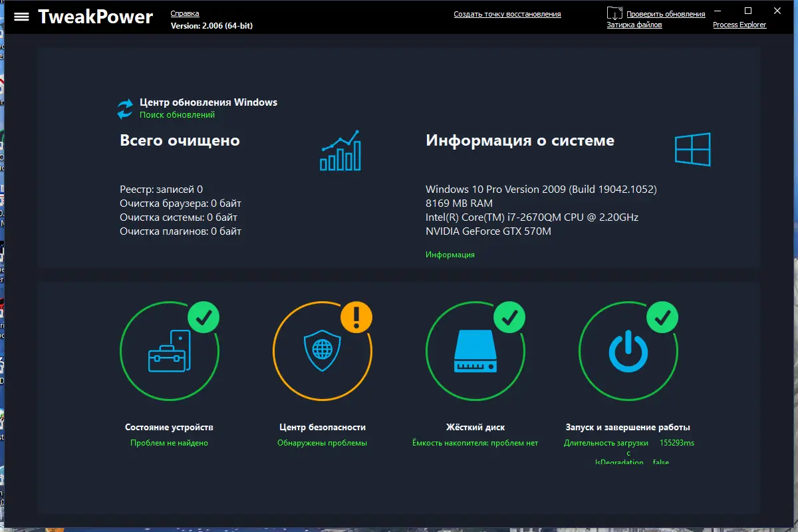Click Создать точку восстановления link
The image size is (798, 532).
coord(507,14)
